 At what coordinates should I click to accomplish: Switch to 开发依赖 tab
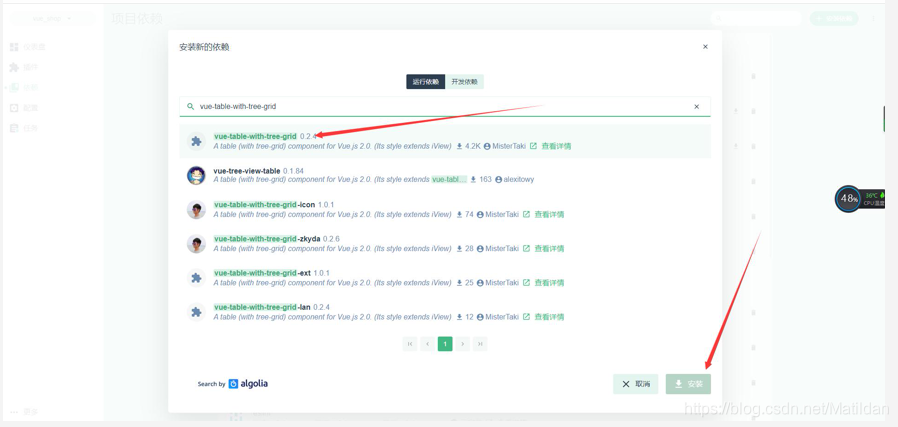[464, 82]
